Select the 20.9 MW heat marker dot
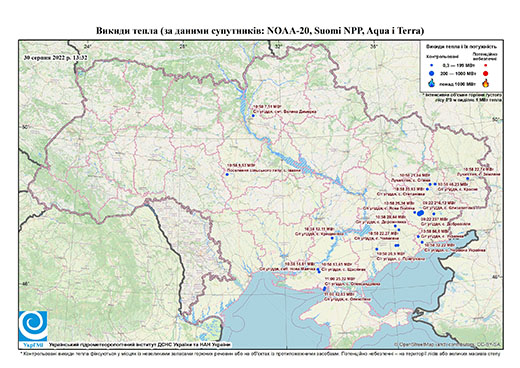 point(377,249)
